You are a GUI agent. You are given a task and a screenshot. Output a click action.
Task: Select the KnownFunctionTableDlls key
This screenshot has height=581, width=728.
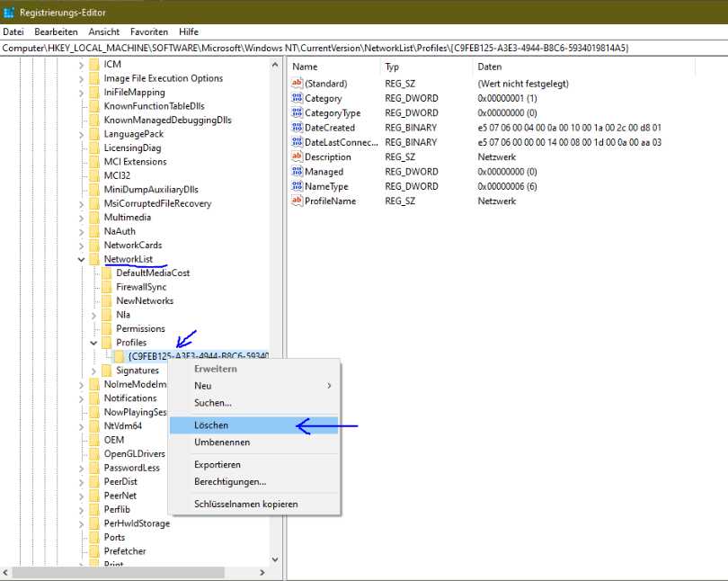point(155,106)
